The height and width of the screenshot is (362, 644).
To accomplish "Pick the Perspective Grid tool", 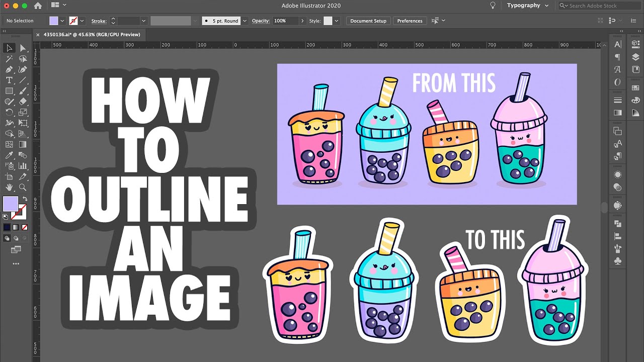I will click(x=23, y=134).
